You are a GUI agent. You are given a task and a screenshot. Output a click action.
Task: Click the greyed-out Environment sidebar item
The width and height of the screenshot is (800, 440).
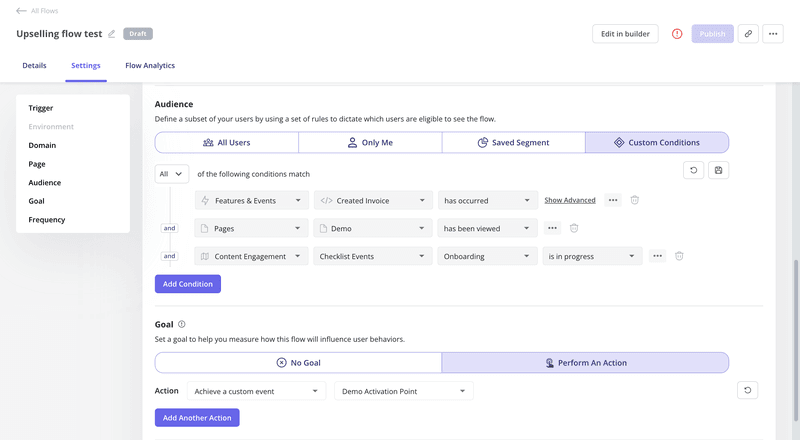(x=51, y=127)
